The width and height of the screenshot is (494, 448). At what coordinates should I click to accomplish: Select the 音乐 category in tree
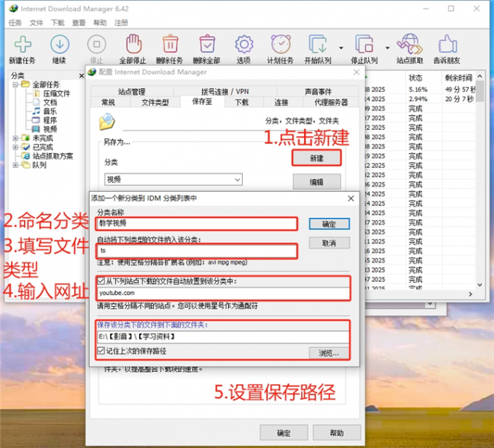coord(50,111)
